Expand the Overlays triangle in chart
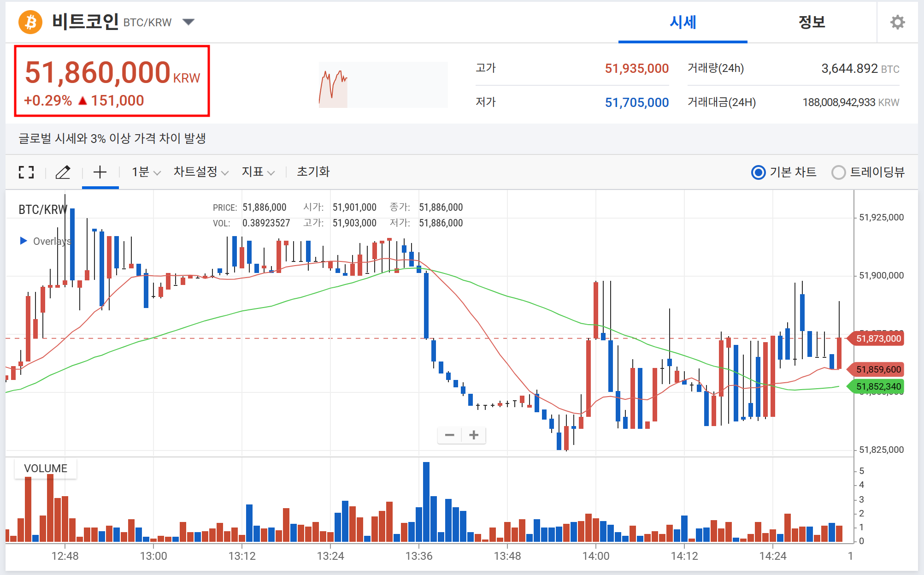This screenshot has height=575, width=924. 24,241
